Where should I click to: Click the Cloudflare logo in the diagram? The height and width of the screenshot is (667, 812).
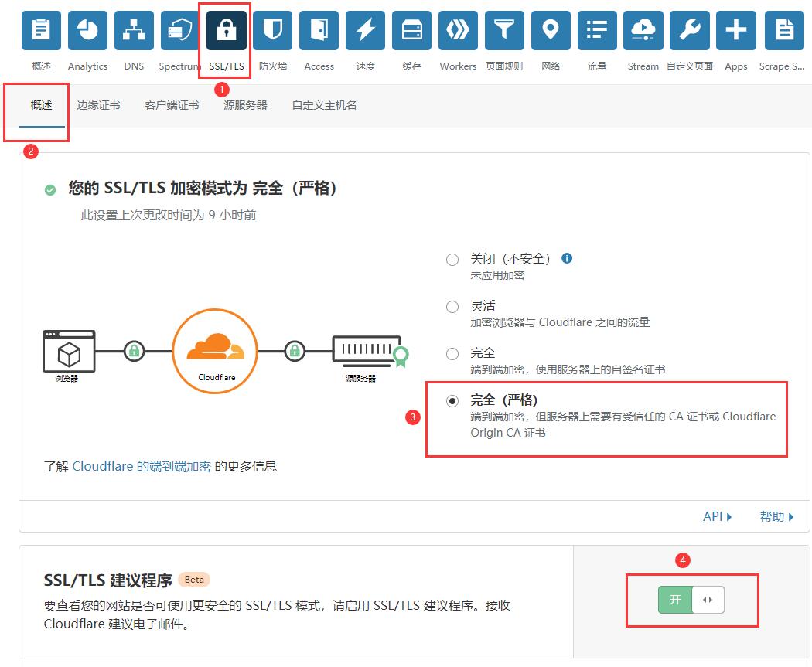(215, 352)
